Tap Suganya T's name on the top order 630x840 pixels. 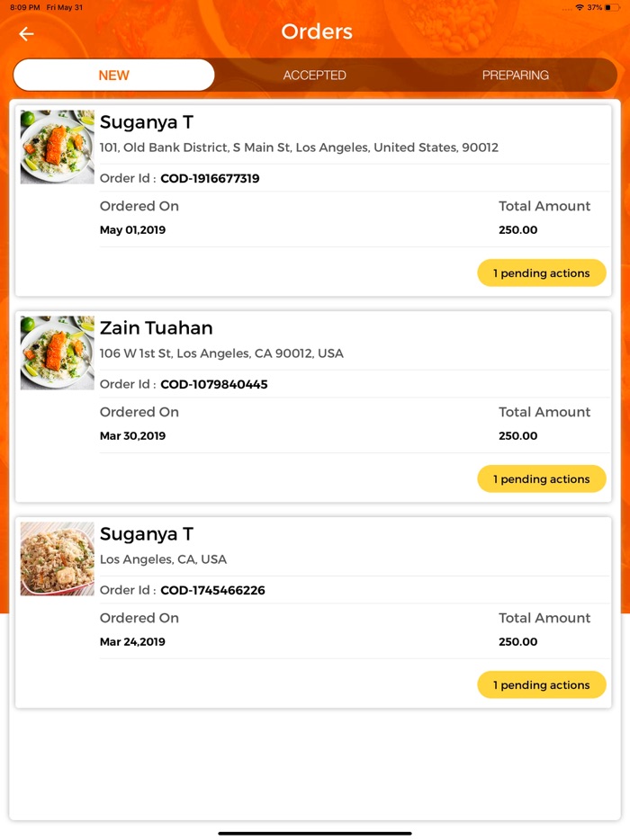click(147, 122)
